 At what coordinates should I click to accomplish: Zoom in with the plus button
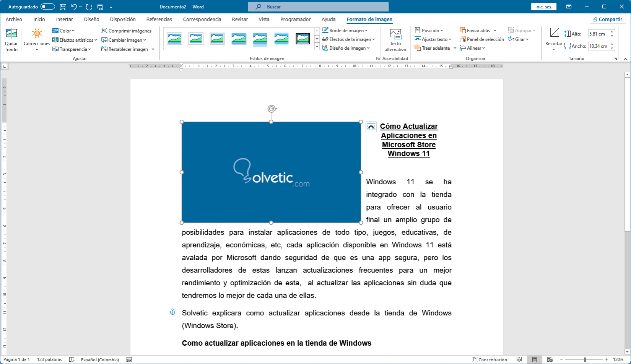coord(606,359)
